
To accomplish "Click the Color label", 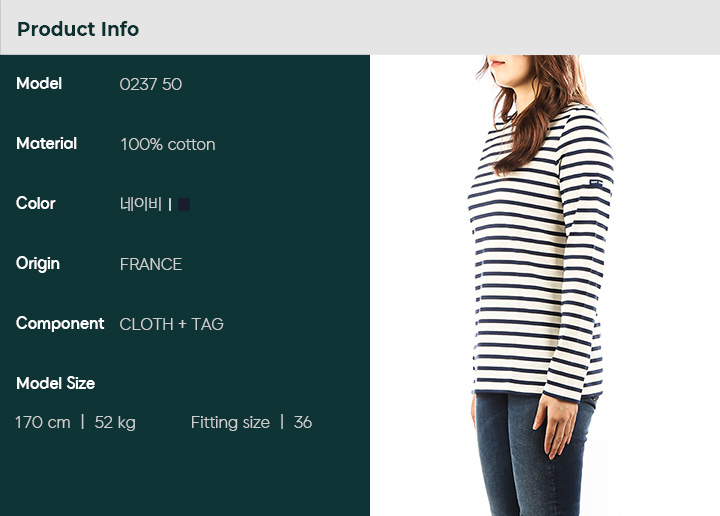I will coord(35,203).
